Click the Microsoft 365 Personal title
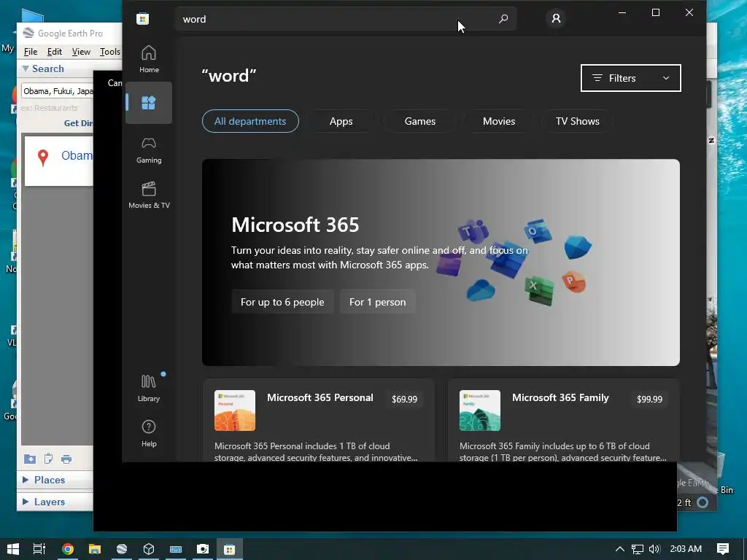Viewport: 747px width, 560px height. 320,397
